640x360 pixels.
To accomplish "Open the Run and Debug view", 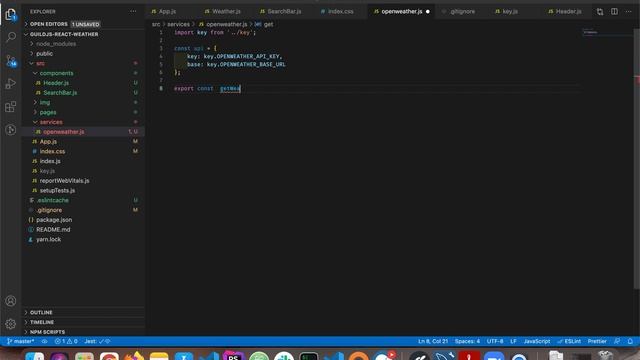I will [x=11, y=84].
